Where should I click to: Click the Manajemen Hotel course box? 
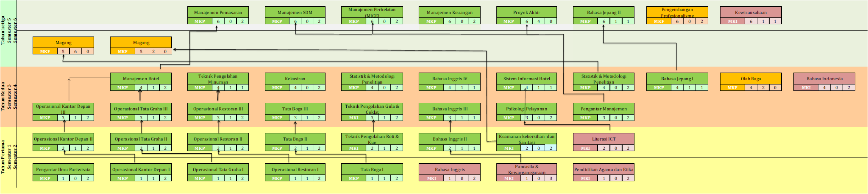coord(141,79)
